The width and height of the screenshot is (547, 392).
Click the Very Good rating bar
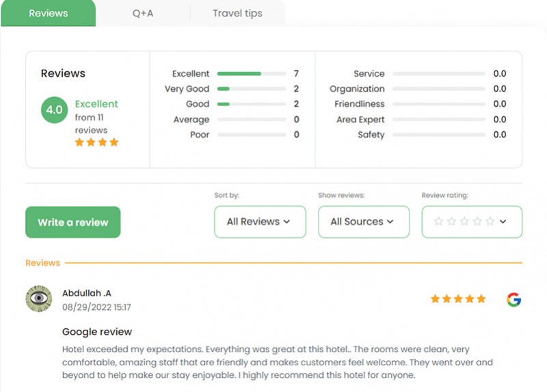pyautogui.click(x=252, y=89)
